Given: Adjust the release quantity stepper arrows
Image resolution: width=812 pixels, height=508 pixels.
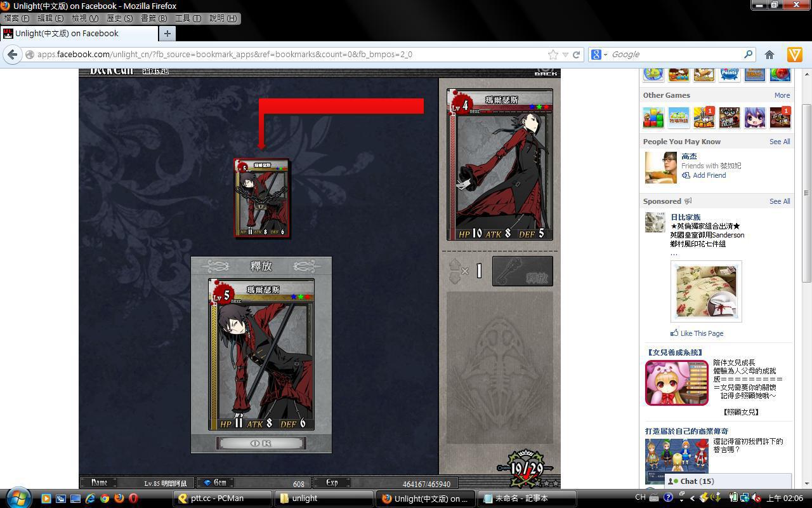Looking at the screenshot, I should tap(455, 271).
